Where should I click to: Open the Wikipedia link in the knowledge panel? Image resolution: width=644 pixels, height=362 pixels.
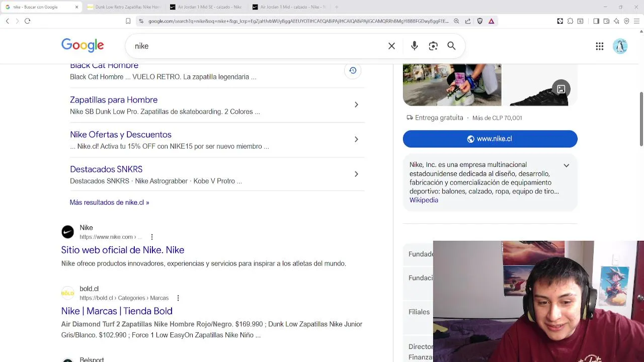click(x=424, y=200)
